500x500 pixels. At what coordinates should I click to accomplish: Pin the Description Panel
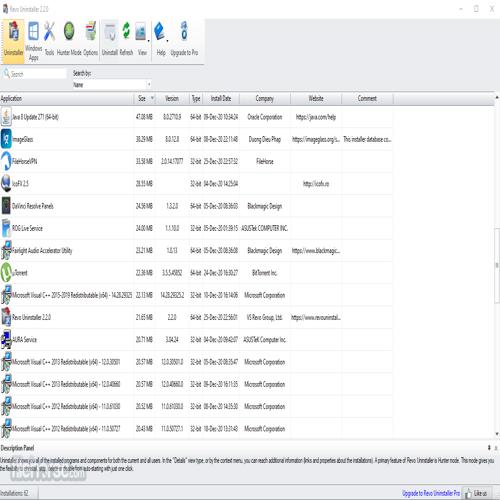(489, 448)
